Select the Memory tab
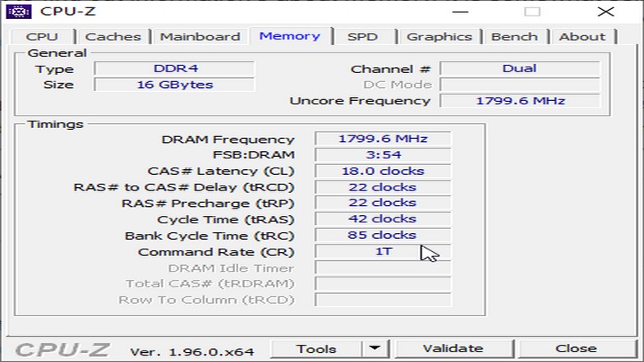Viewport: 644px width, 362px height. pos(290,36)
